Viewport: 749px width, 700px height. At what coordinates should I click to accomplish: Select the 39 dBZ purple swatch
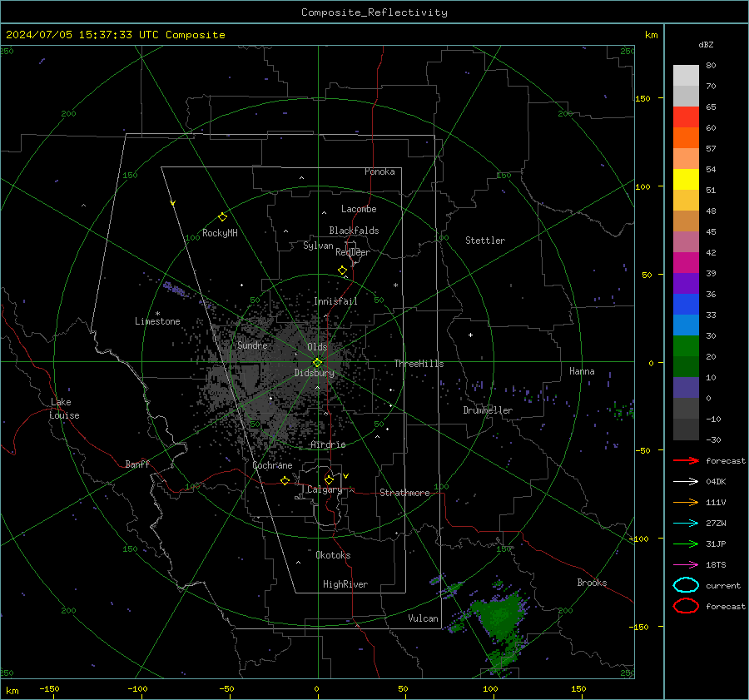(686, 283)
